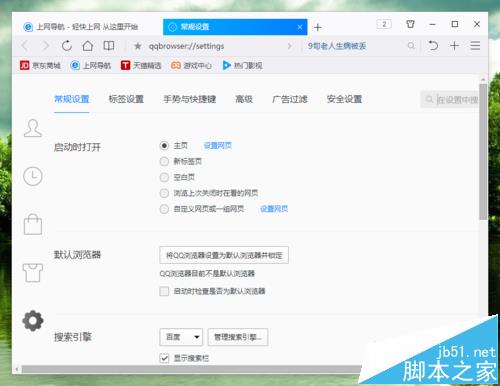
Task: Click the horizontal scrollbar at bottom
Action: 192,369
